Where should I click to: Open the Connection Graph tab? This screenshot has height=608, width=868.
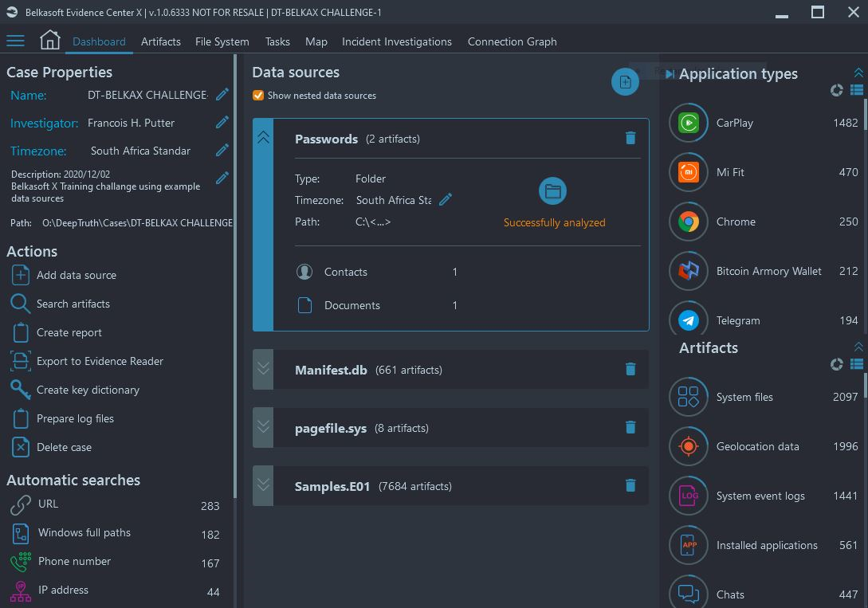512,41
